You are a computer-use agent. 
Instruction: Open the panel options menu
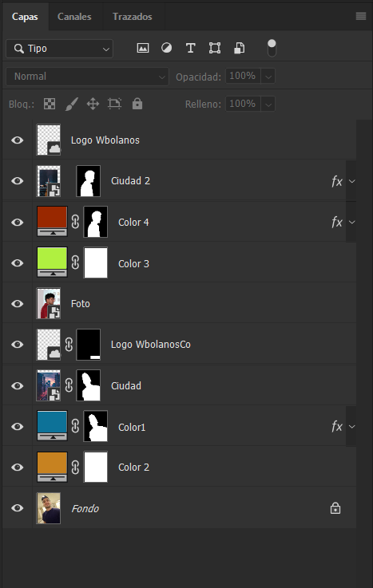click(361, 16)
